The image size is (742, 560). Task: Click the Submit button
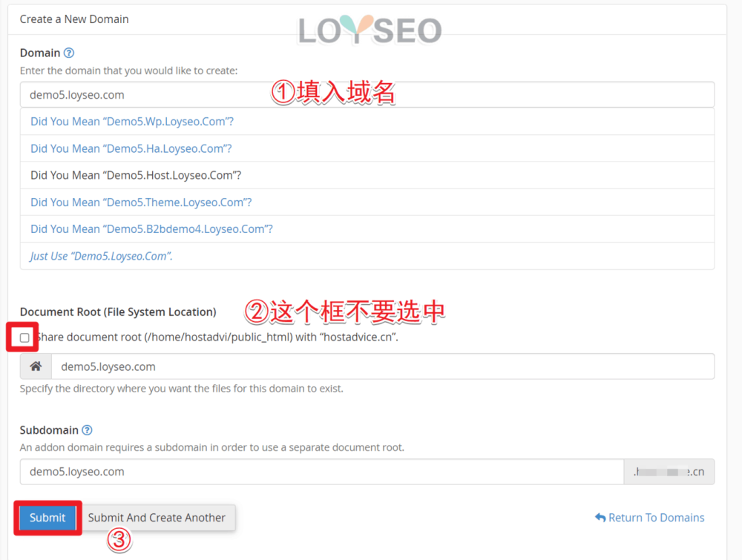[x=47, y=518]
